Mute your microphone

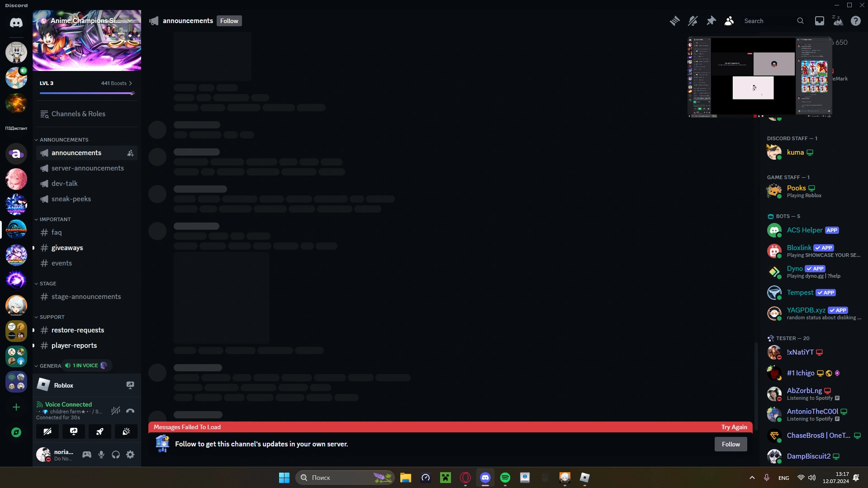point(101,455)
